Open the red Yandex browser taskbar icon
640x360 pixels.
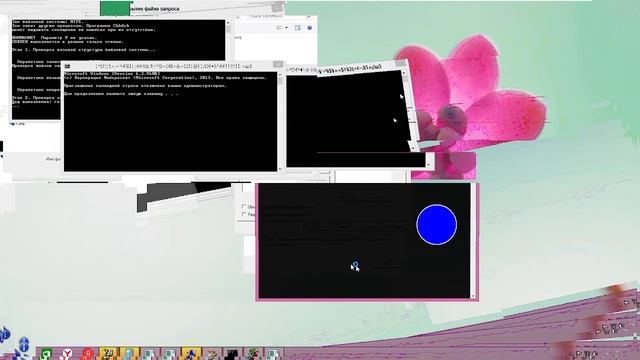coord(87,353)
